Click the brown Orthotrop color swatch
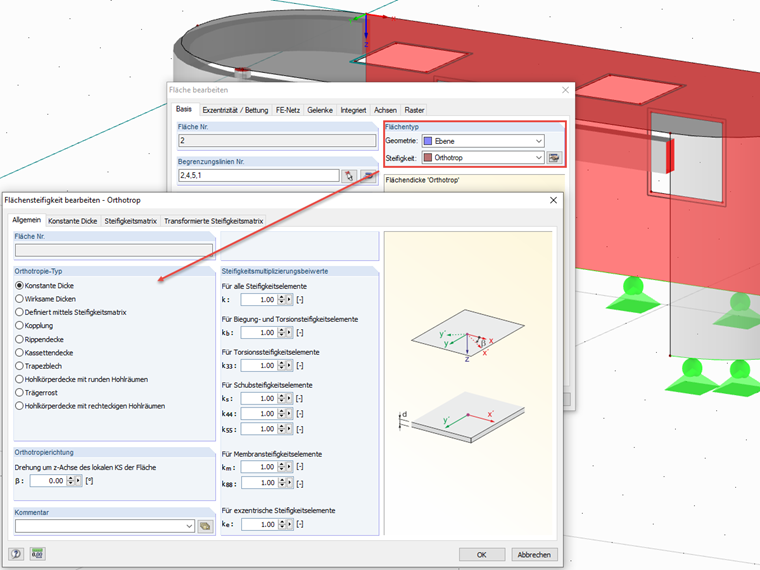760x570 pixels. [428, 158]
